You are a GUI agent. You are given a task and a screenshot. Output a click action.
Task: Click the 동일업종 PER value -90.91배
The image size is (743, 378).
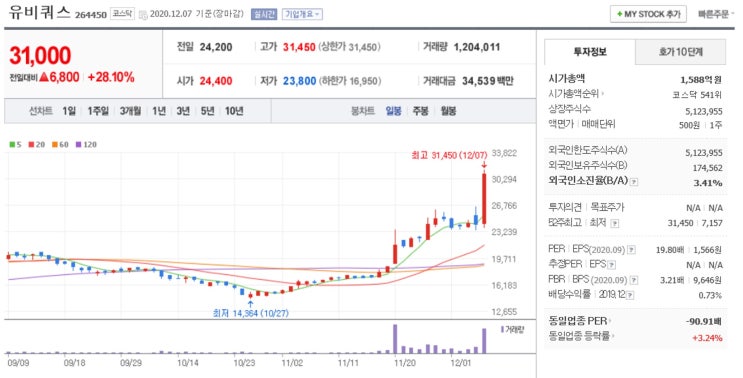[704, 322]
